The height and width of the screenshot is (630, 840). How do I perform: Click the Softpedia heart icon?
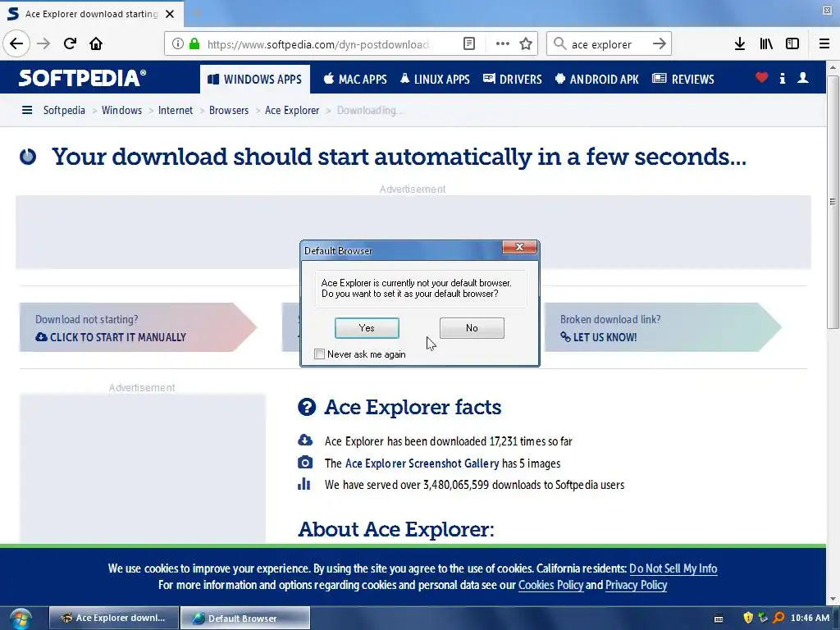(x=762, y=78)
